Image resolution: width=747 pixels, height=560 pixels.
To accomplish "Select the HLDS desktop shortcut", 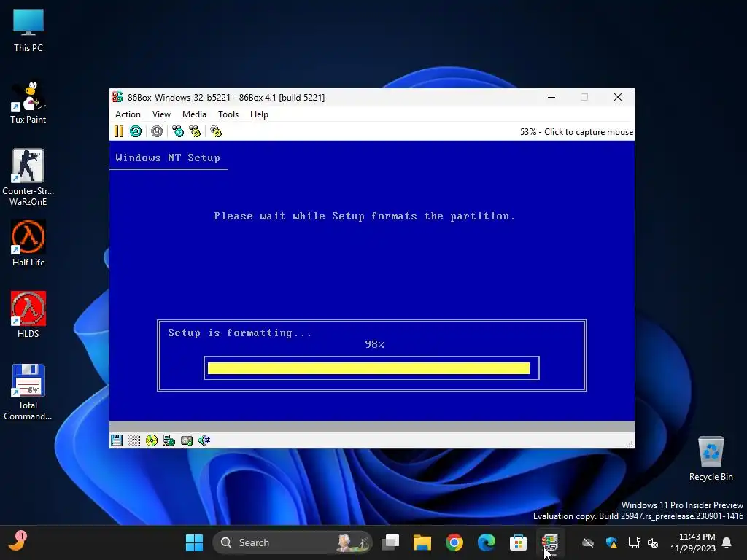I will pyautogui.click(x=28, y=314).
